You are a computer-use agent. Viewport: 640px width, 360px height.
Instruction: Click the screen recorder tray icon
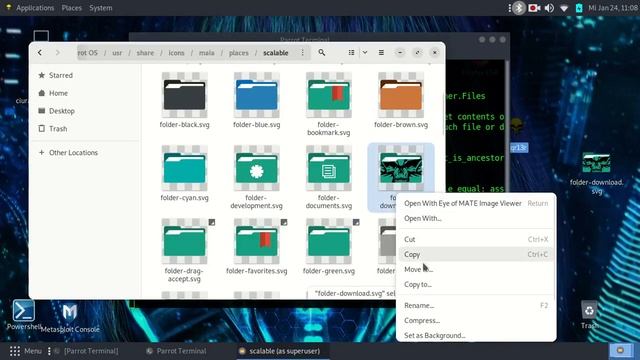(534, 8)
